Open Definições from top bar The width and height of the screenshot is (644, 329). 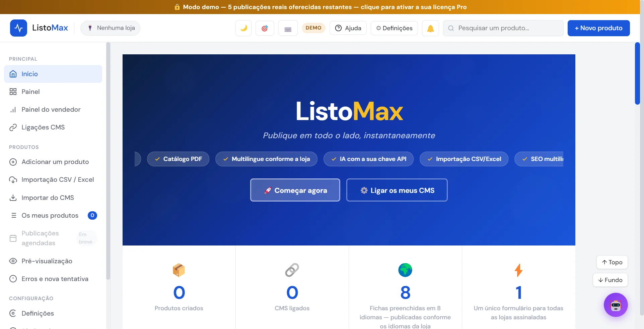tap(394, 28)
